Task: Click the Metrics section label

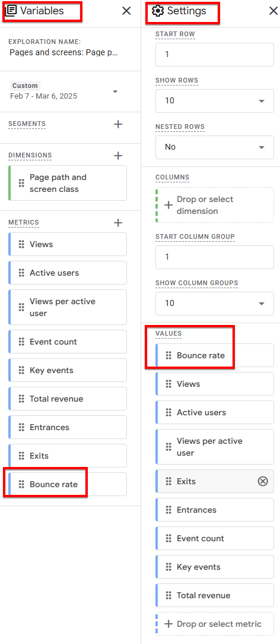Action: [x=23, y=222]
